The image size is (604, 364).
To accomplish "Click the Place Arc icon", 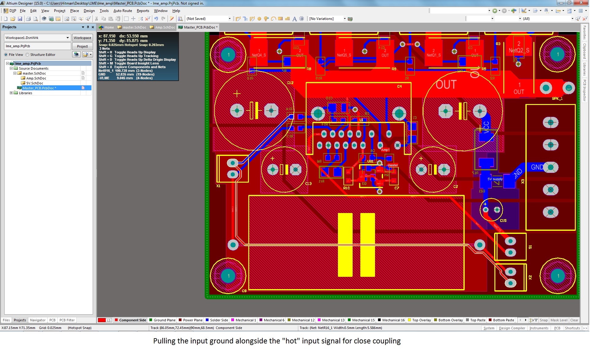I will 273,19.
